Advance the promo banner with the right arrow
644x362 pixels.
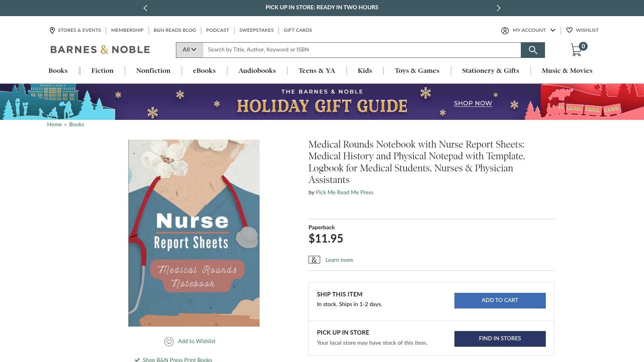coord(498,8)
